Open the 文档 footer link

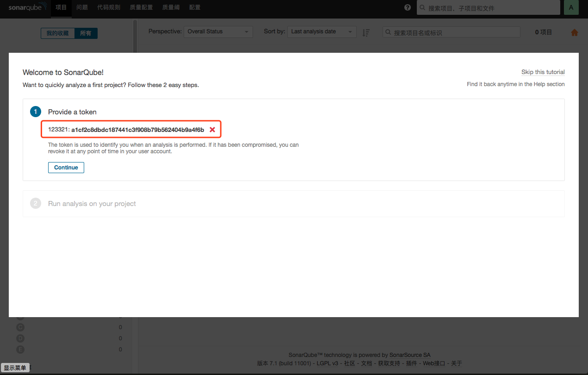coord(366,363)
